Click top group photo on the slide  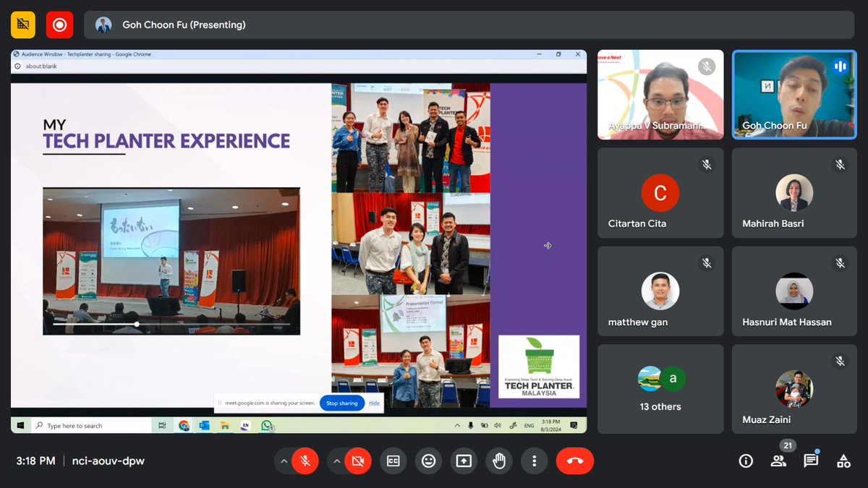pyautogui.click(x=411, y=137)
